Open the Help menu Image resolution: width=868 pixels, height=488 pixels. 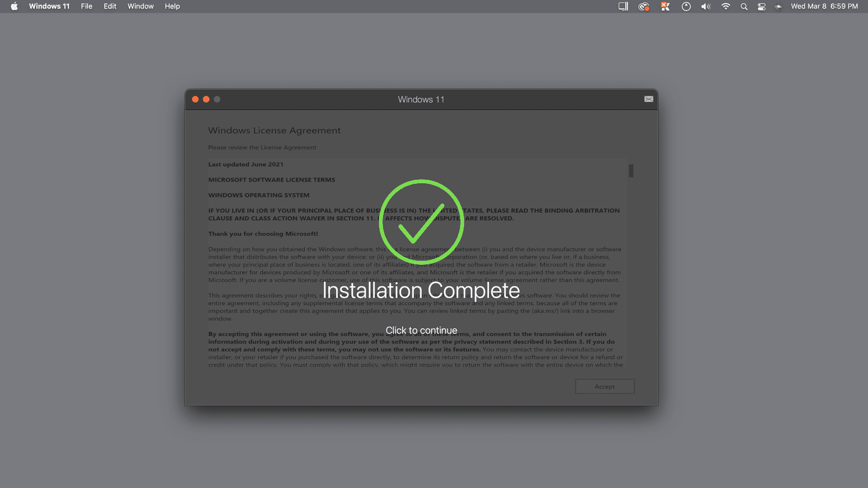click(x=172, y=6)
